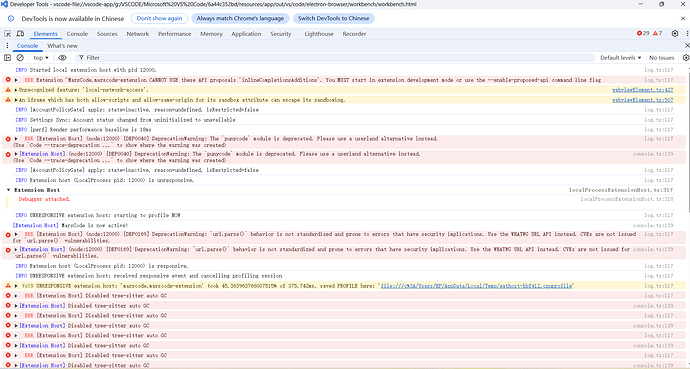The image size is (690, 369).
Task: Close the console drawer with X
Action: click(x=687, y=46)
